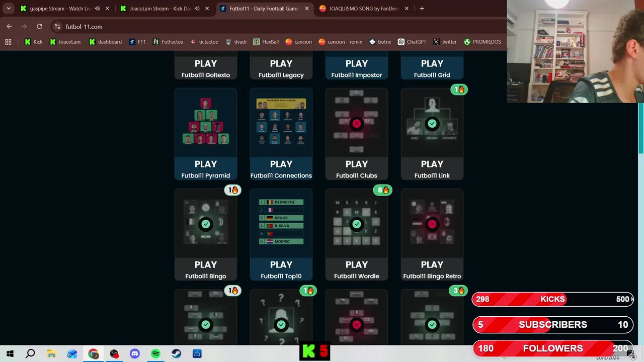Image resolution: width=644 pixels, height=362 pixels.
Task: Open the Kick bookmark
Action: pos(34,42)
